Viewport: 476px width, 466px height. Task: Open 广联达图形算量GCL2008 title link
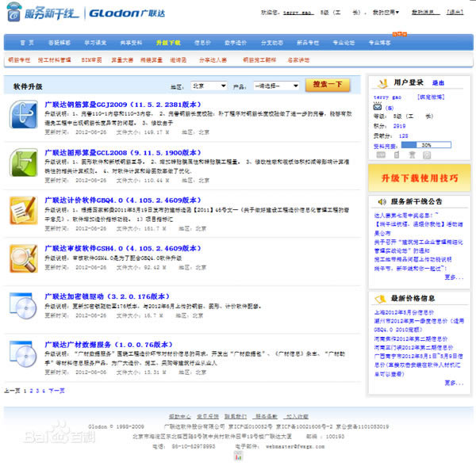pos(123,153)
